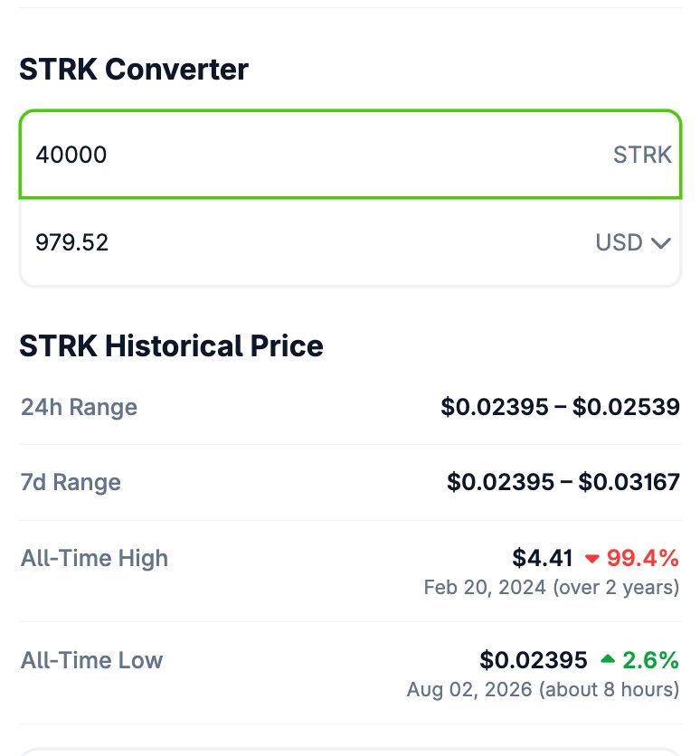This screenshot has height=756, width=700.
Task: Click the $4.41 all-time high price
Action: (x=542, y=558)
